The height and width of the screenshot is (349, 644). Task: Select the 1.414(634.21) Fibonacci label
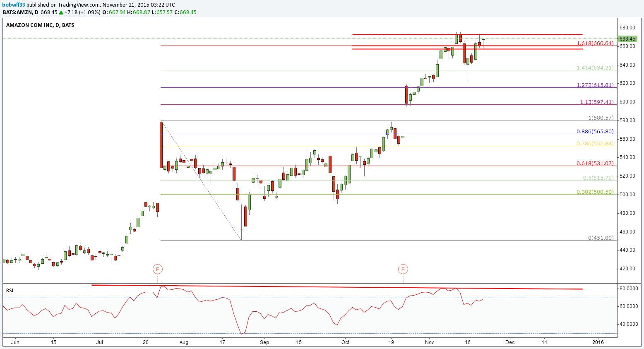click(x=595, y=67)
